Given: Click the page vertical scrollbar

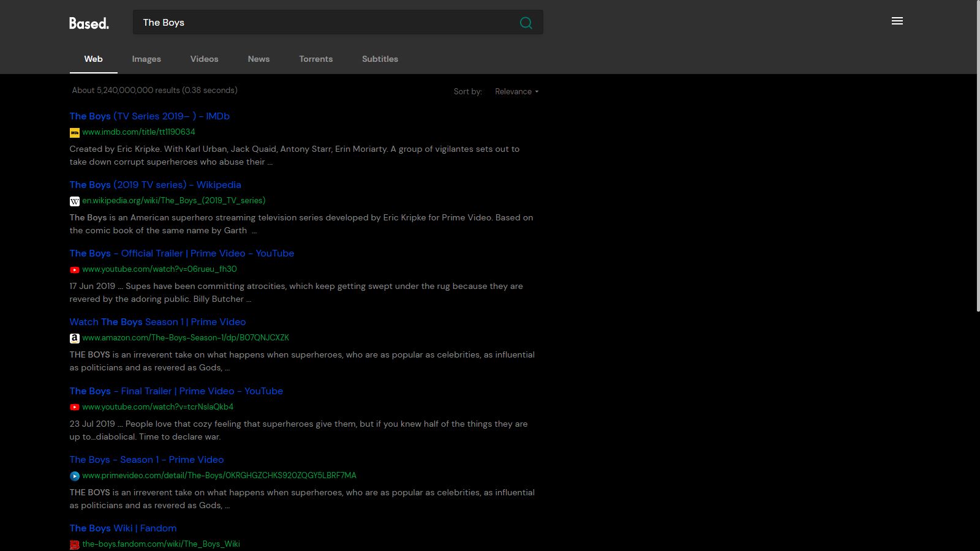Looking at the screenshot, I should [977, 156].
